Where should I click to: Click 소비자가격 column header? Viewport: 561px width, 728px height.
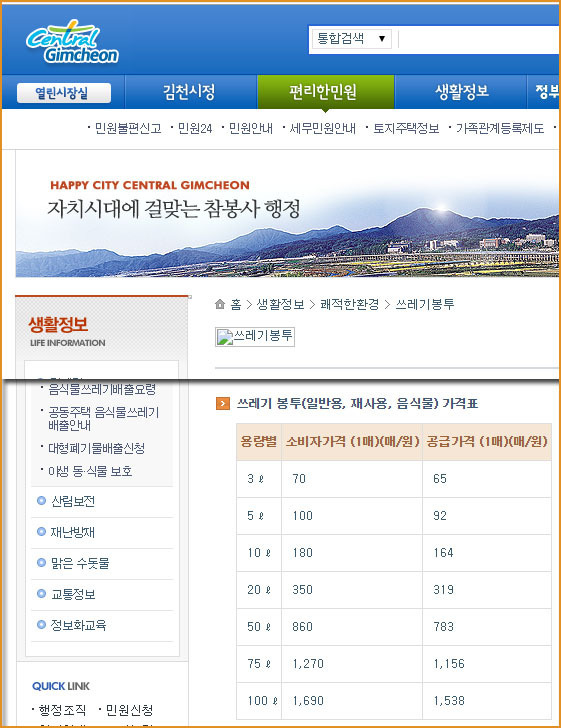tap(352, 441)
